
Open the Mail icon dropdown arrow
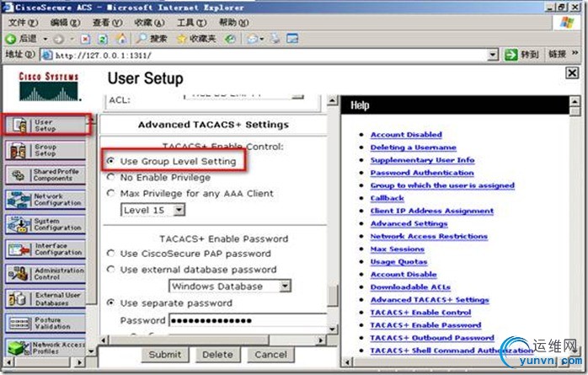(x=262, y=39)
